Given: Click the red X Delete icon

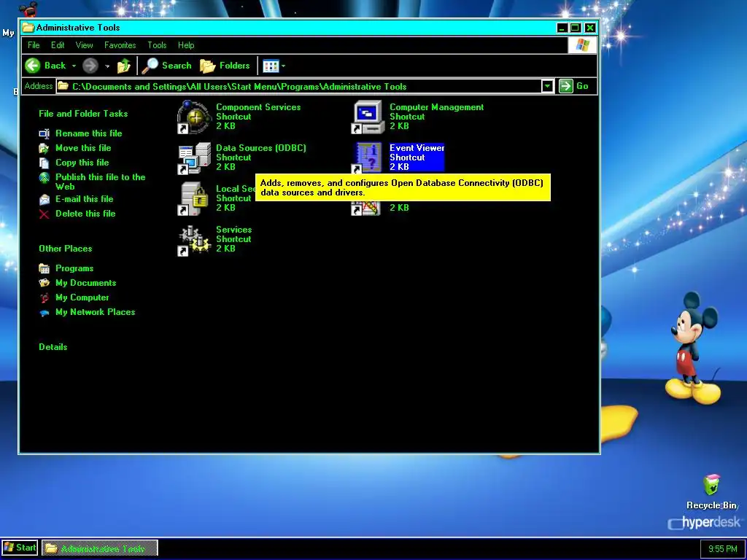Looking at the screenshot, I should pos(44,214).
